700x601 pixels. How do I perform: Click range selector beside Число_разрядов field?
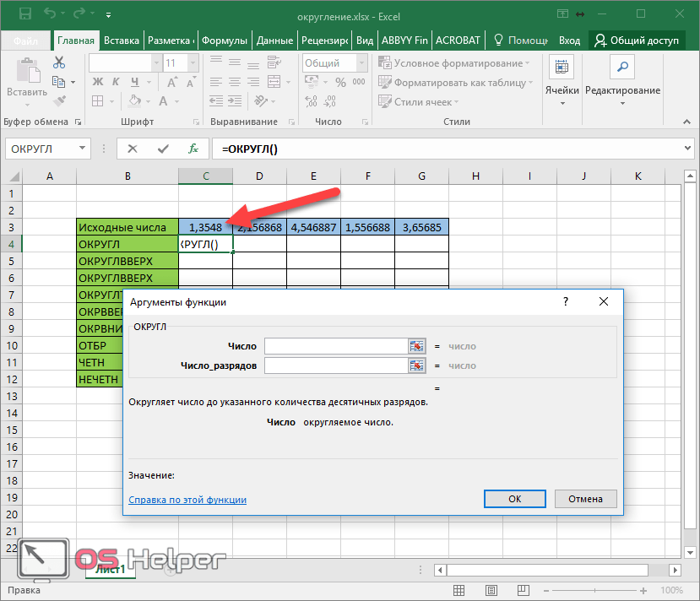click(416, 365)
